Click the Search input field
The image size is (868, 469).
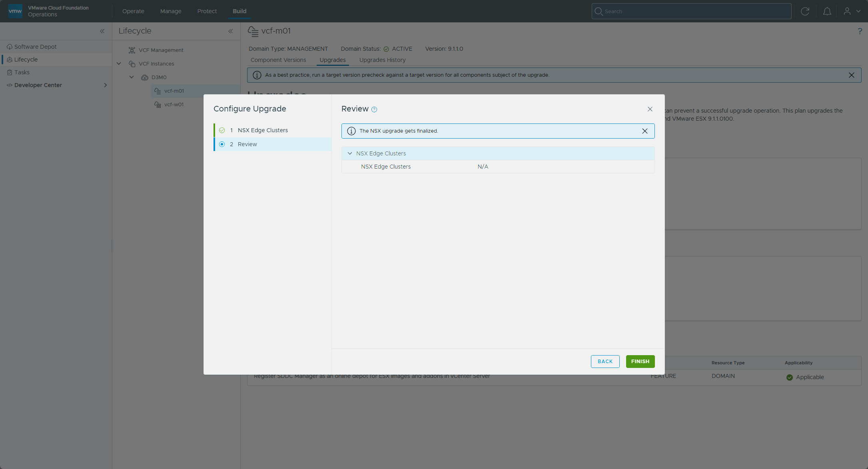point(691,11)
